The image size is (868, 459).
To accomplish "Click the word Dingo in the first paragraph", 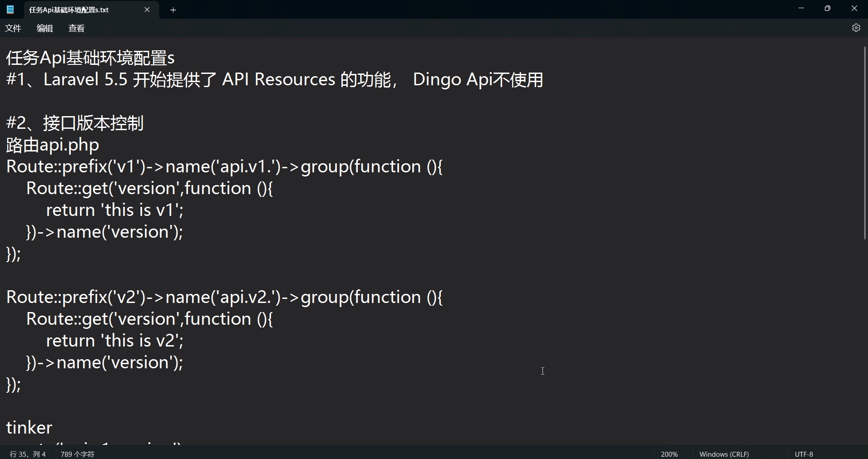I will 439,79.
